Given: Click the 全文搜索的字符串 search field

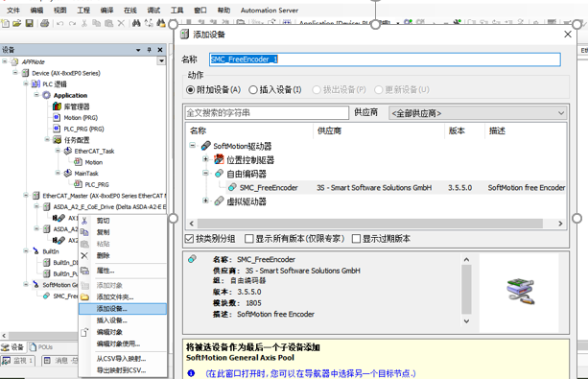Looking at the screenshot, I should pyautogui.click(x=267, y=113).
